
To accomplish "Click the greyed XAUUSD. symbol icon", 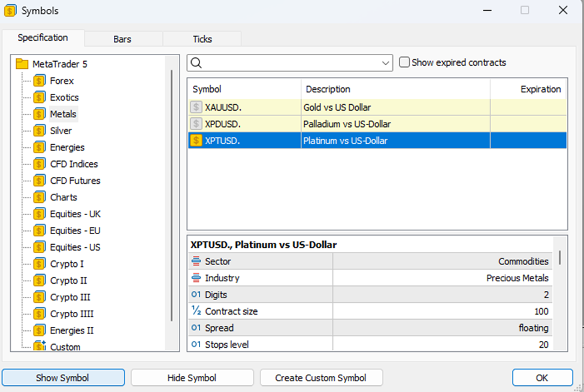I will tap(196, 107).
